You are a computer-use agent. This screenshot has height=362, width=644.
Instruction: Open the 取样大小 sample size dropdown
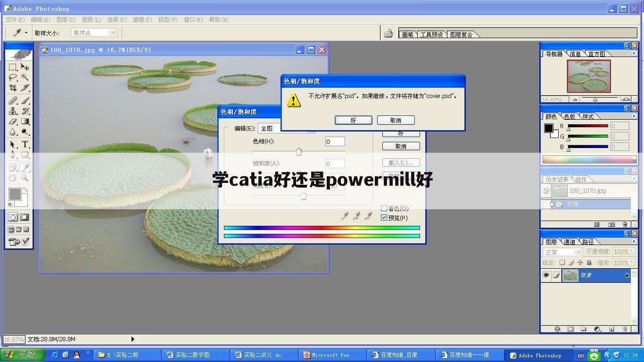(x=113, y=33)
